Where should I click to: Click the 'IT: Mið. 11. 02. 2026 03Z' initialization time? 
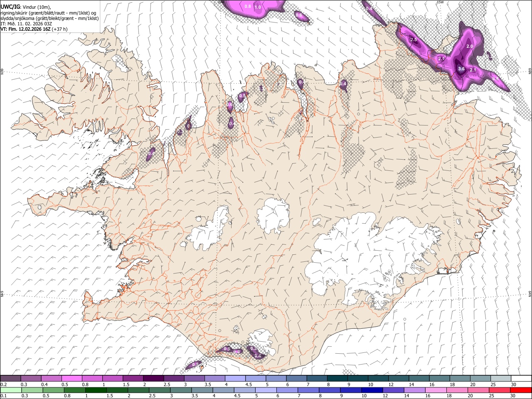tap(26, 24)
